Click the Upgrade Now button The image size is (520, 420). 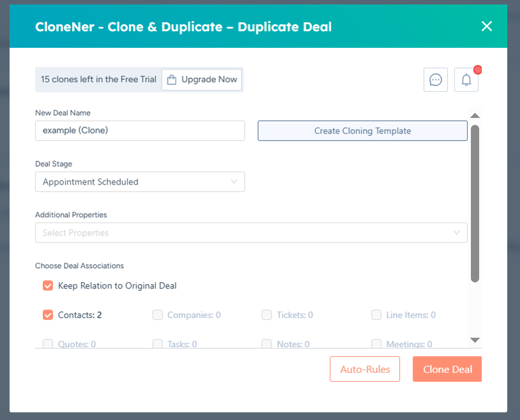pos(202,80)
